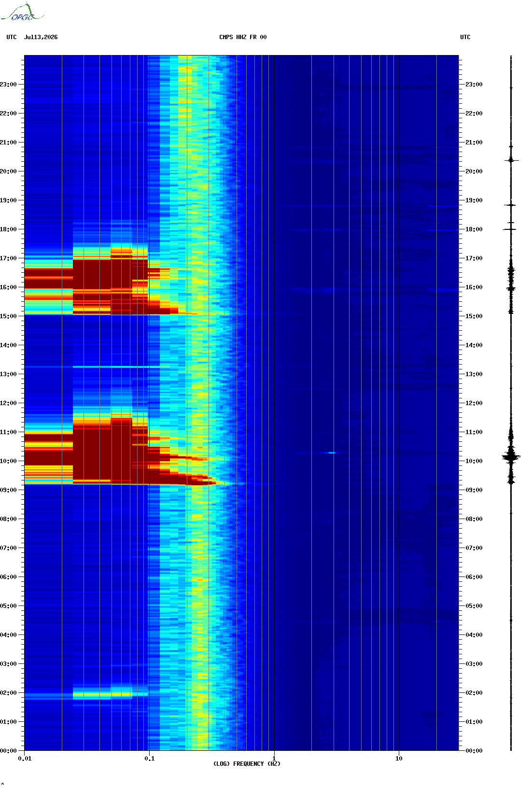Click the (LOG) FREQUENCY (HZ) axis title
This screenshot has width=532, height=789.
click(x=247, y=764)
